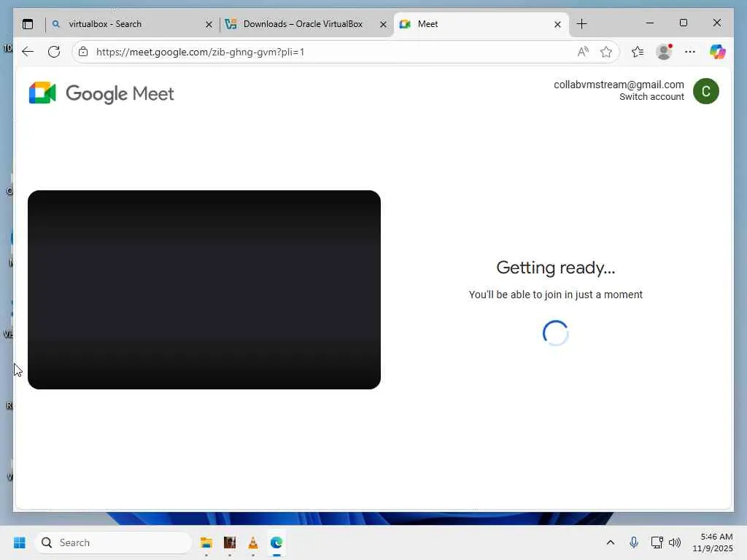The height and width of the screenshot is (560, 747).
Task: Open the Windows Start menu
Action: pos(20,542)
